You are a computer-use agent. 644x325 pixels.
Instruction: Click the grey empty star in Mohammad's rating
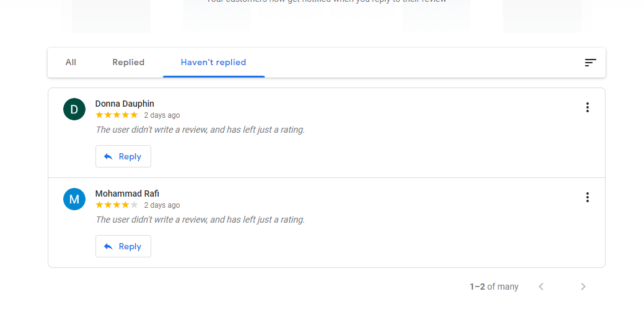pyautogui.click(x=134, y=205)
